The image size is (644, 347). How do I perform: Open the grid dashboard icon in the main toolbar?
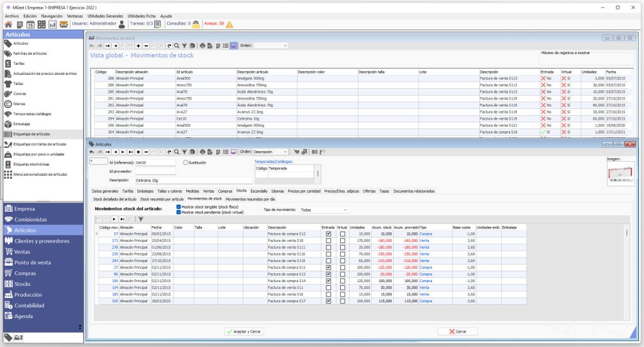(x=42, y=25)
